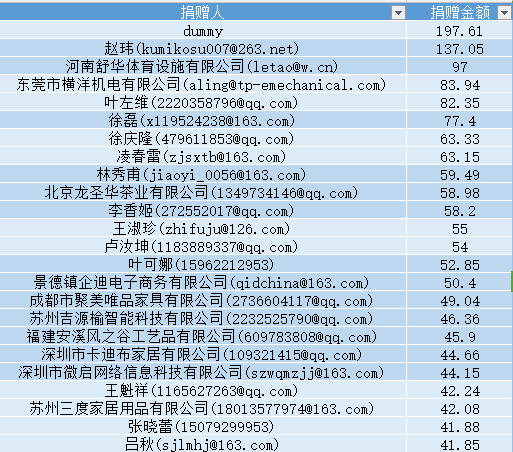Click the amount cell showing 82.35
This screenshot has width=513, height=452.
click(x=460, y=103)
